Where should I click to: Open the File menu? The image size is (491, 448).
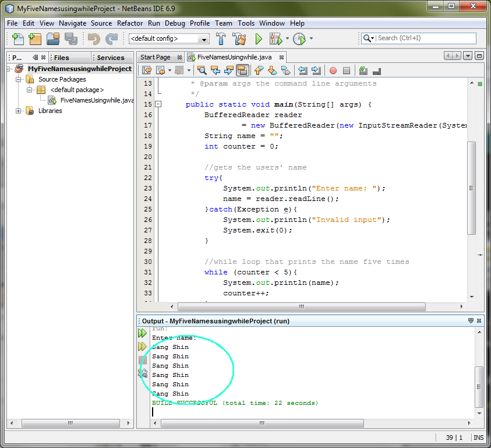click(12, 23)
